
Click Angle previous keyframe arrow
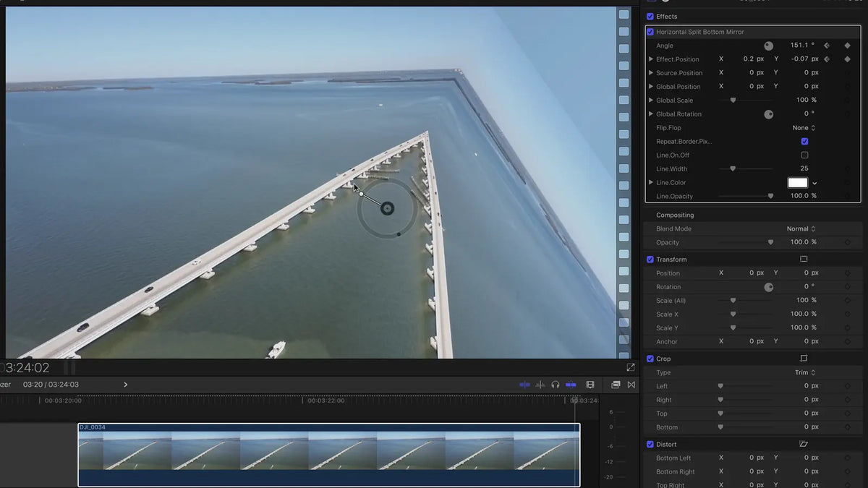827,46
